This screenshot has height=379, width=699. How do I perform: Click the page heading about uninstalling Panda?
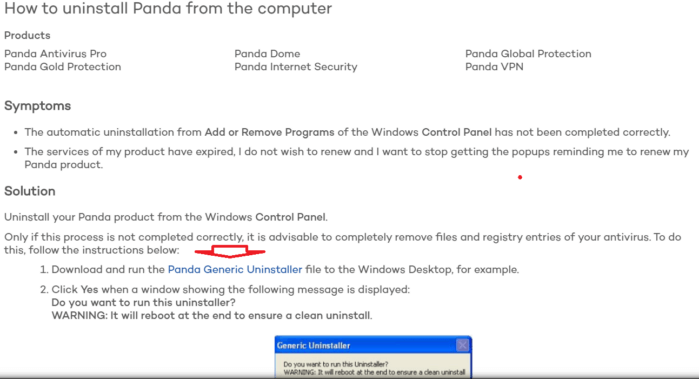tap(168, 8)
